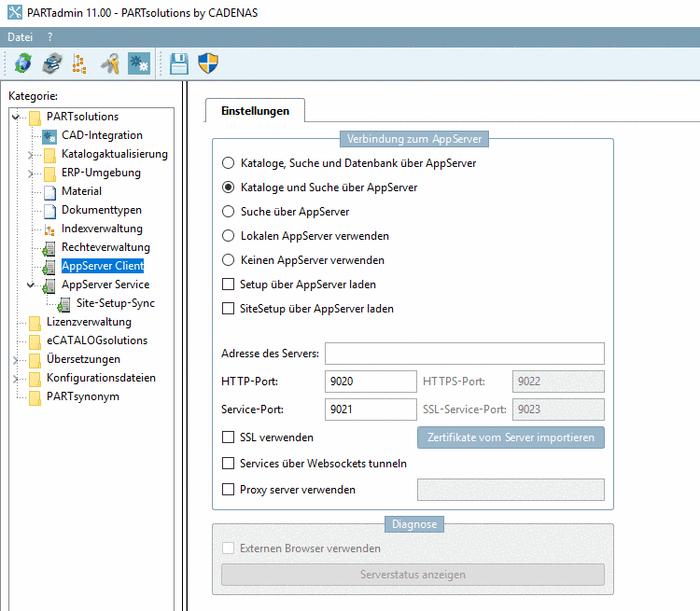Click the 'Adresse des Servers' input field
Viewport: 700px width, 611px height.
tap(464, 354)
